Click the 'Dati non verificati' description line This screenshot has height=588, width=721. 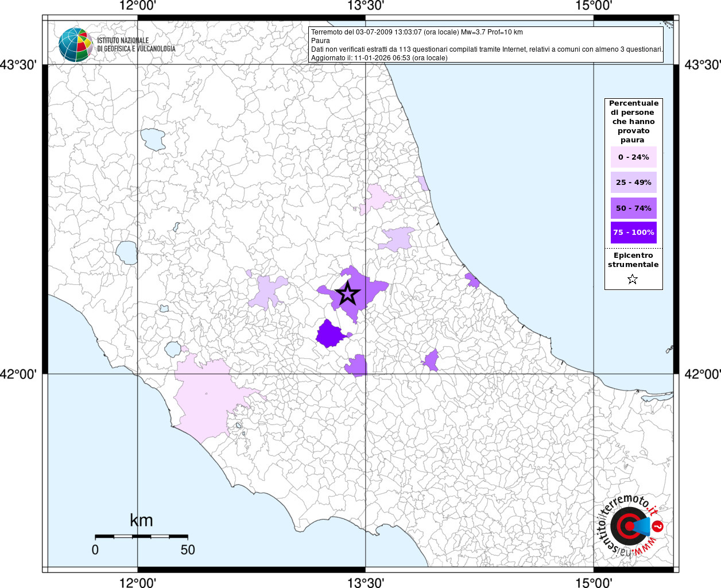click(x=487, y=49)
